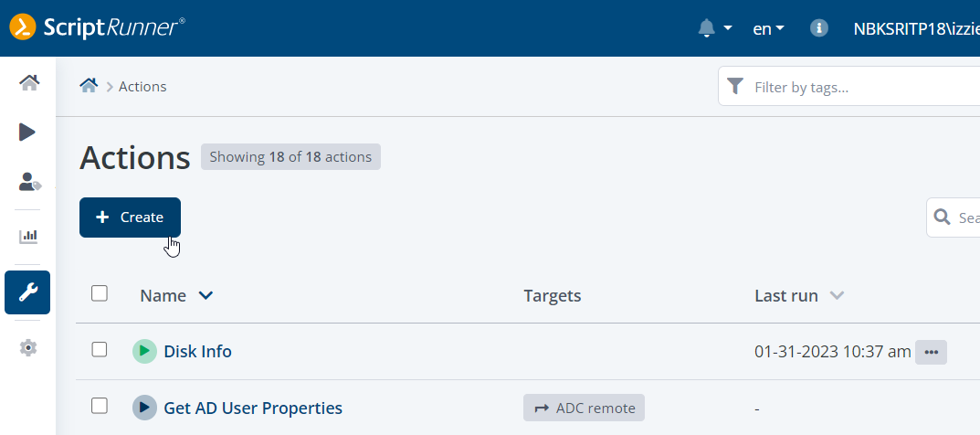Click the home breadcrumb icon

click(89, 86)
